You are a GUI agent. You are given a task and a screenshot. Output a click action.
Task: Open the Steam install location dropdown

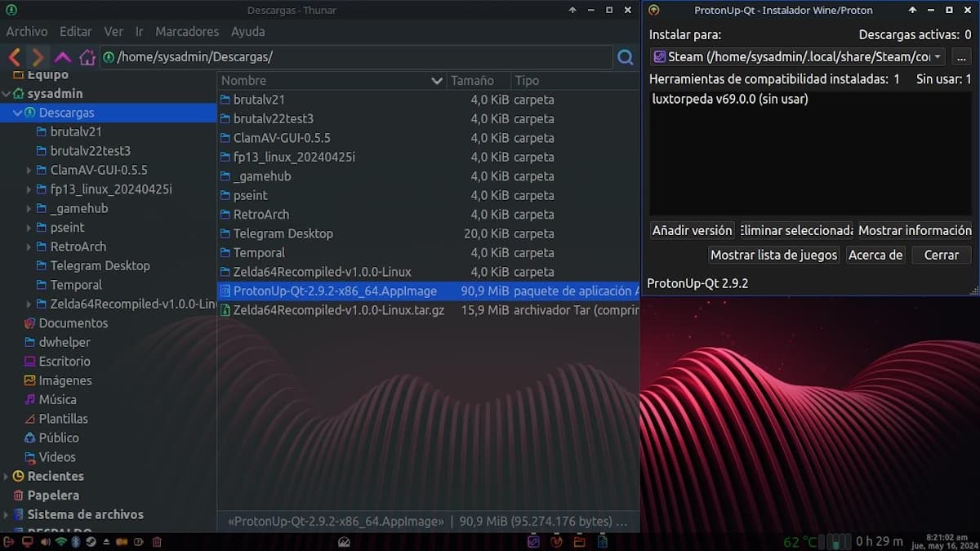point(797,57)
